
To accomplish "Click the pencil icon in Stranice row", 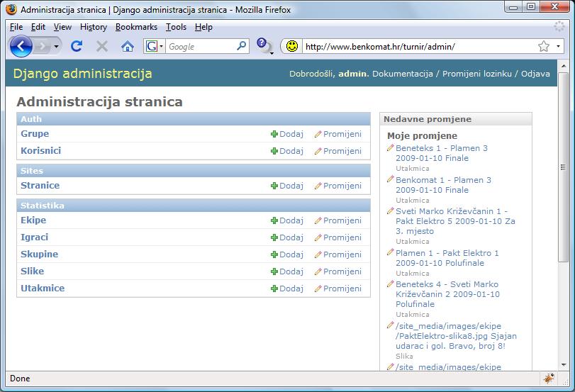I will pyautogui.click(x=318, y=186).
